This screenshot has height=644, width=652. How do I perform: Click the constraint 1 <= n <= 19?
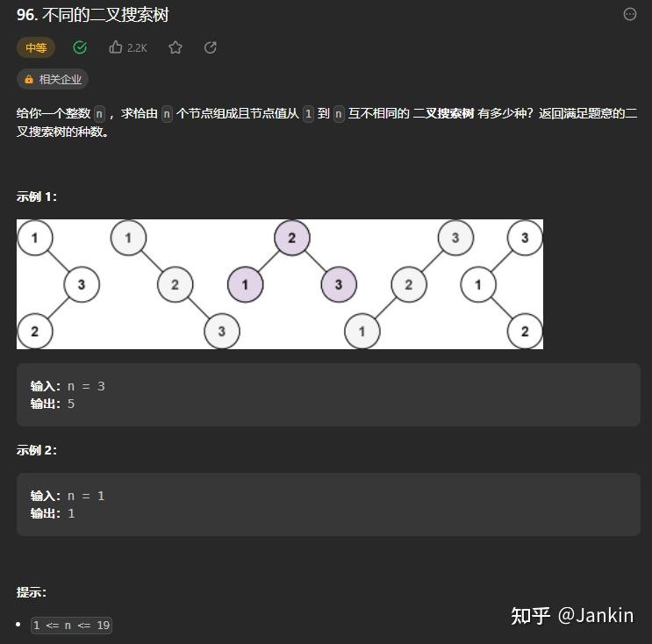(72, 626)
